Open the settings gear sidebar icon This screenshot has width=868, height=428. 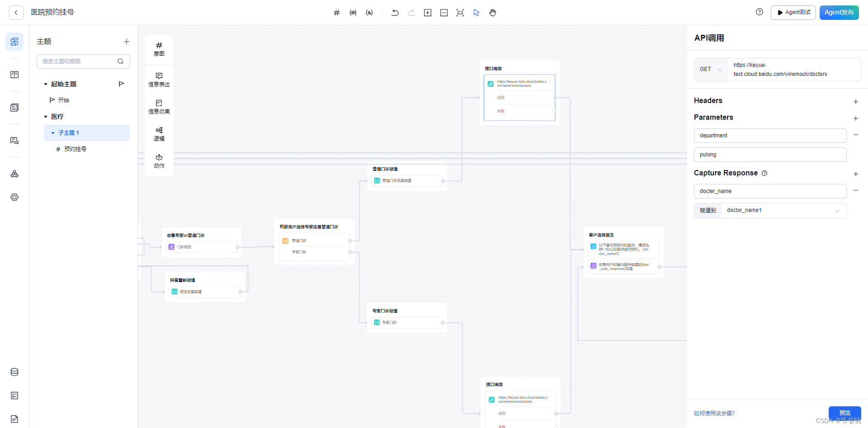pos(14,197)
